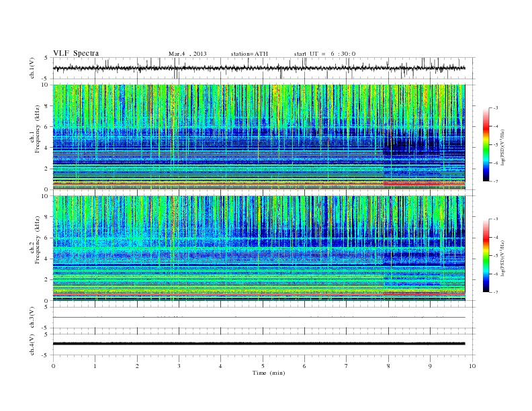Screen dimensions: 532x411
Task: Click the 'VLF Spectra' plot title
Action: point(76,53)
